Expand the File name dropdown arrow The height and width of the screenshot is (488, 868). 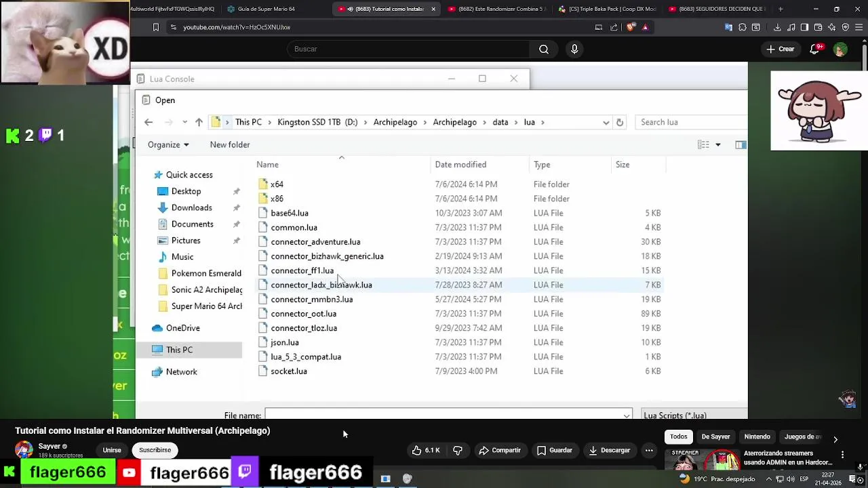coord(626,415)
